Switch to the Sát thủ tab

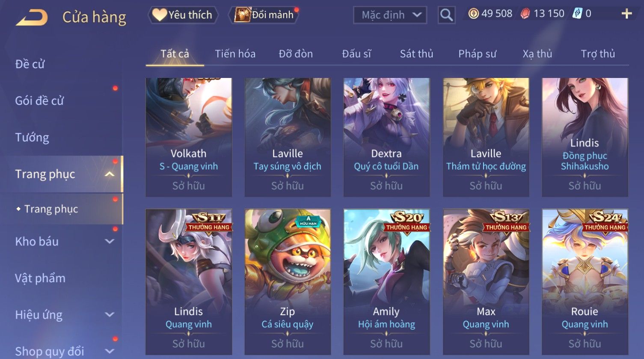416,54
